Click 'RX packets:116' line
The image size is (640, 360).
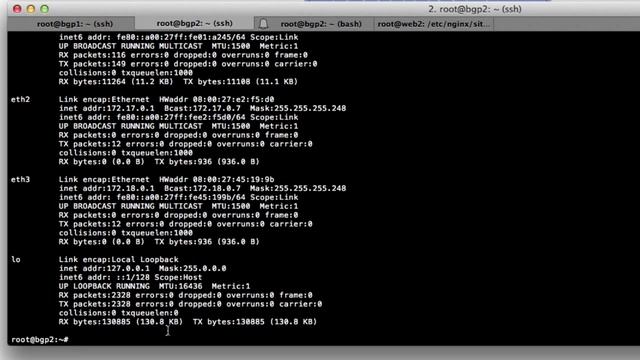pyautogui.click(x=183, y=55)
